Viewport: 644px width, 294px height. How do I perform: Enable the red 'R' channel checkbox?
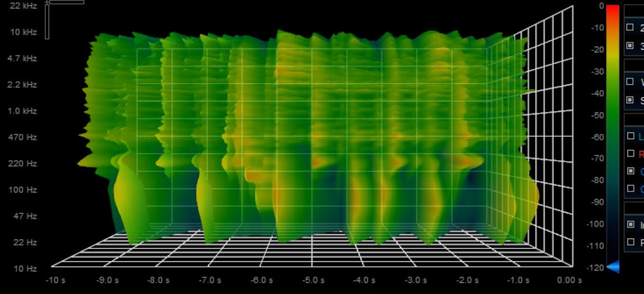pos(630,153)
